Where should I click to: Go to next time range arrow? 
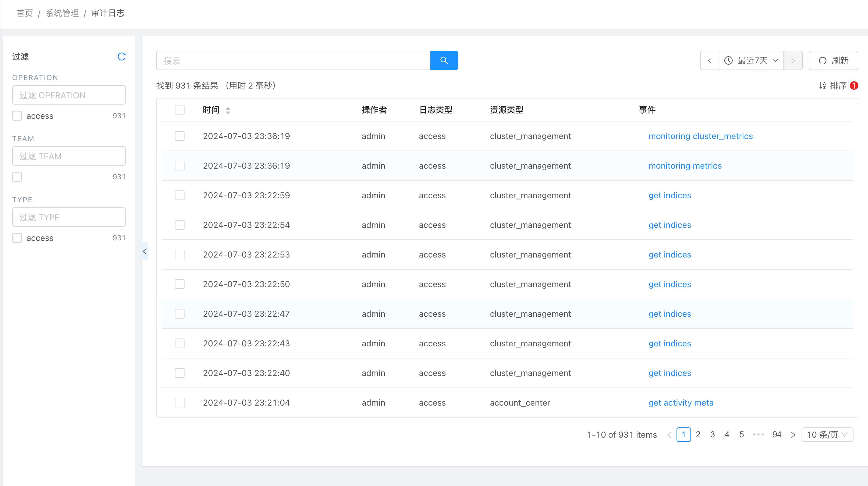pyautogui.click(x=793, y=61)
